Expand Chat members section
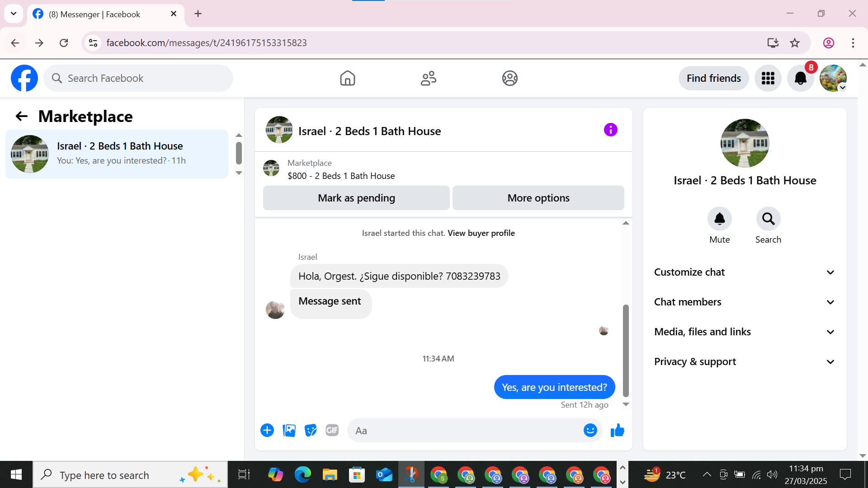The width and height of the screenshot is (868, 488). (744, 302)
